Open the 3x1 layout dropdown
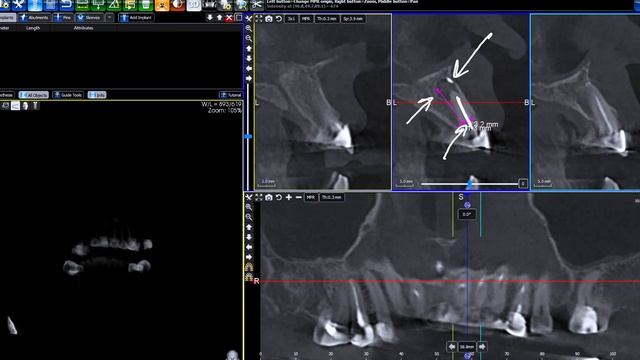Image resolution: width=640 pixels, height=360 pixels. point(291,19)
